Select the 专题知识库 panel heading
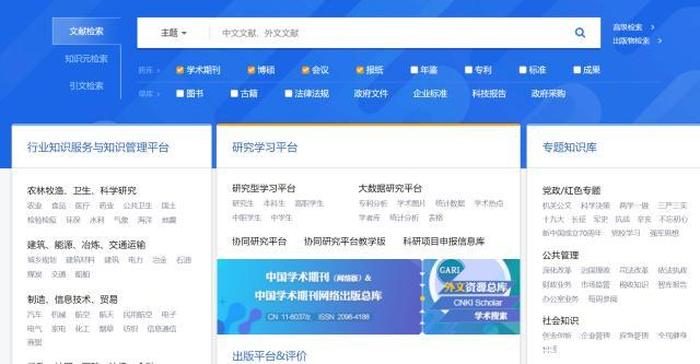This screenshot has width=700, height=364. click(x=569, y=147)
